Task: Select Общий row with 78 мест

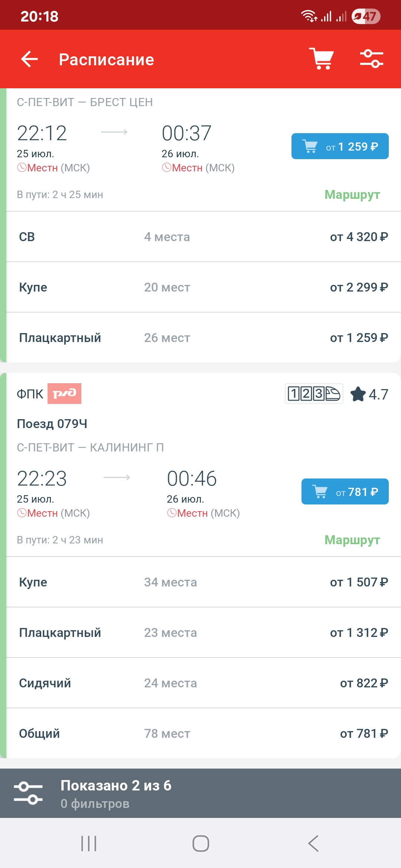Action: (203, 733)
